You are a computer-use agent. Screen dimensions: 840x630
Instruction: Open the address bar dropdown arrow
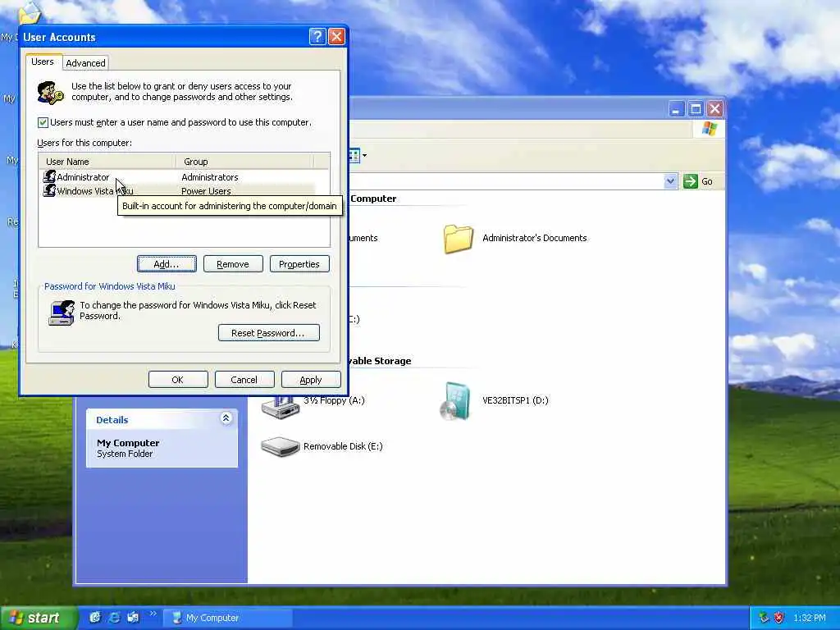[x=670, y=181]
